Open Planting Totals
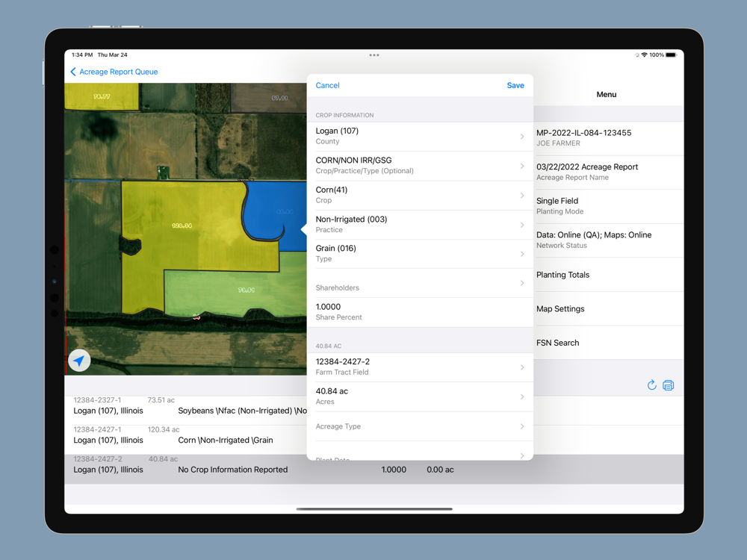The height and width of the screenshot is (560, 747). tap(609, 275)
